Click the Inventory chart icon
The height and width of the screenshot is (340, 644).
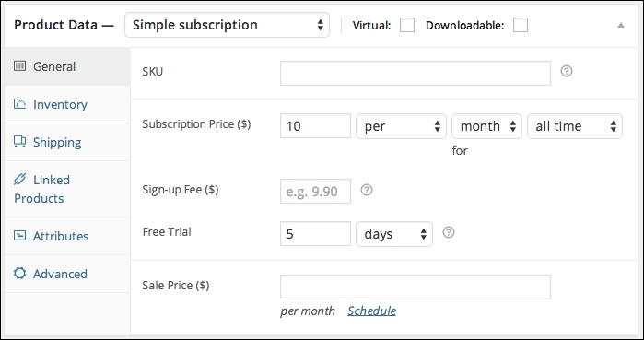19,104
